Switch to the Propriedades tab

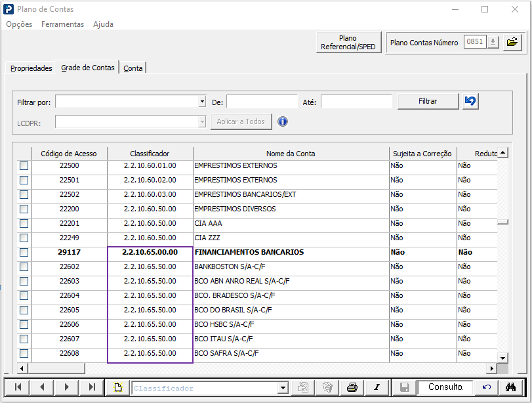[31, 68]
